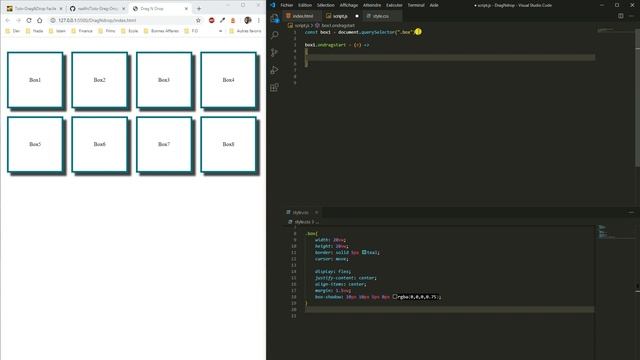Close the style.css tab in lower editor
Screen dimensions: 640x360
[x=316, y=212]
